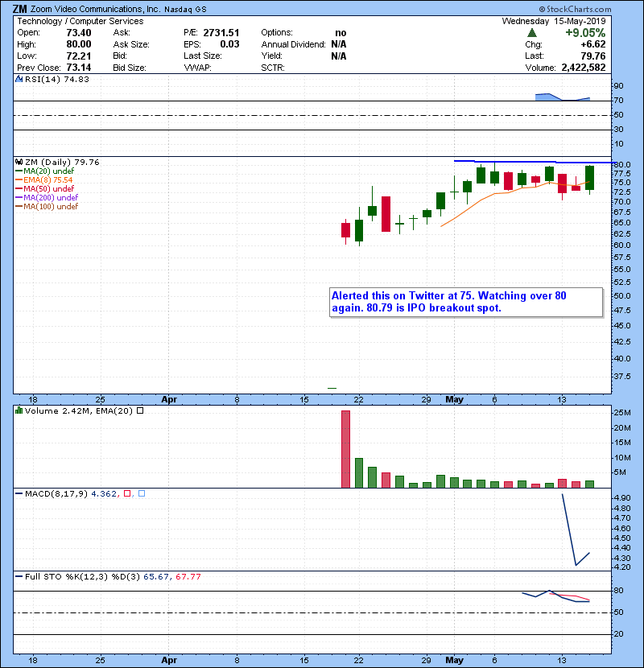Select the MA(50) undef legend entry

pos(45,188)
